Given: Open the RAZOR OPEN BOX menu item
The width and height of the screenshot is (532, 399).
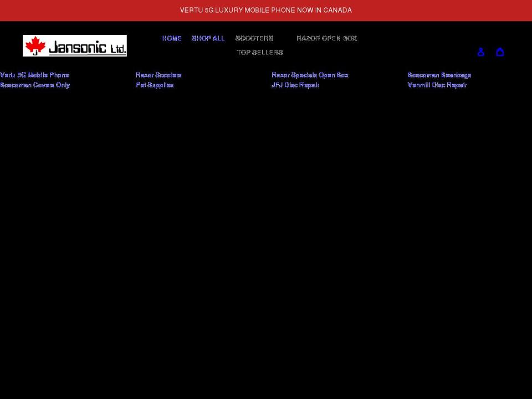Looking at the screenshot, I should 326,38.
